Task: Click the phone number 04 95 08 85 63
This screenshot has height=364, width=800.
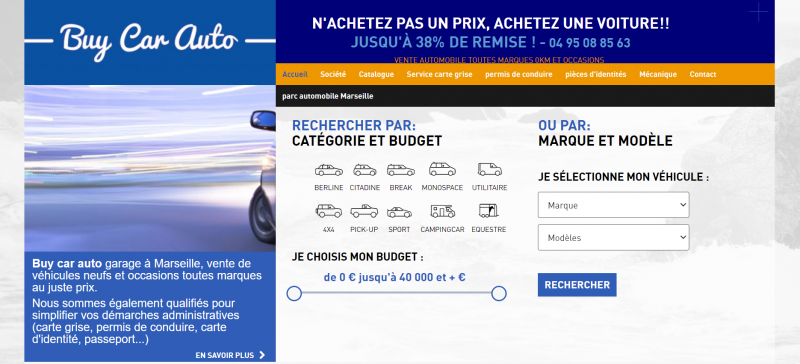Action: (590, 42)
